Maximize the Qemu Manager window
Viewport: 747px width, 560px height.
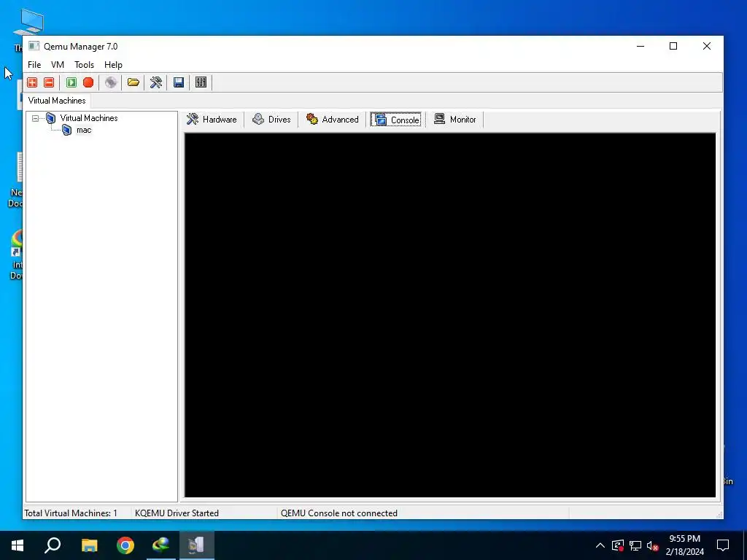[673, 46]
